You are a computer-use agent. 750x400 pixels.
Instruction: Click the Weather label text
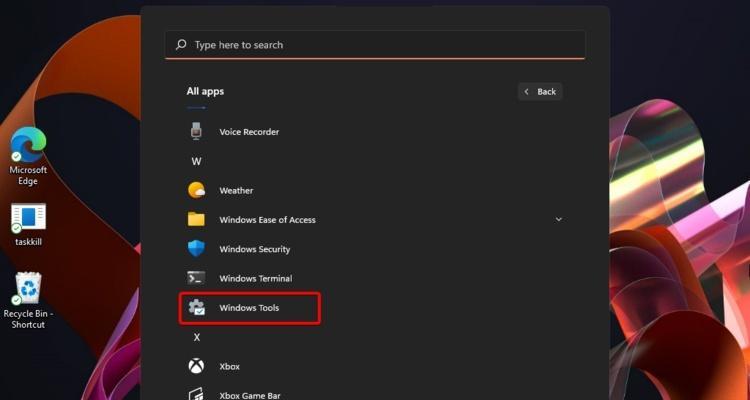[x=236, y=190]
